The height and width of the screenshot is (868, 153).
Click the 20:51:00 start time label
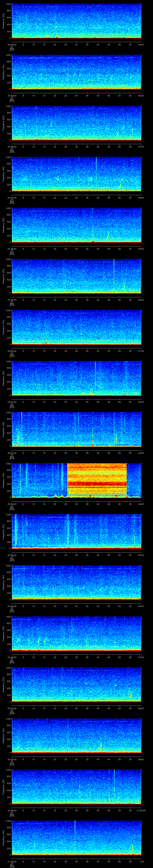click(x=12, y=402)
